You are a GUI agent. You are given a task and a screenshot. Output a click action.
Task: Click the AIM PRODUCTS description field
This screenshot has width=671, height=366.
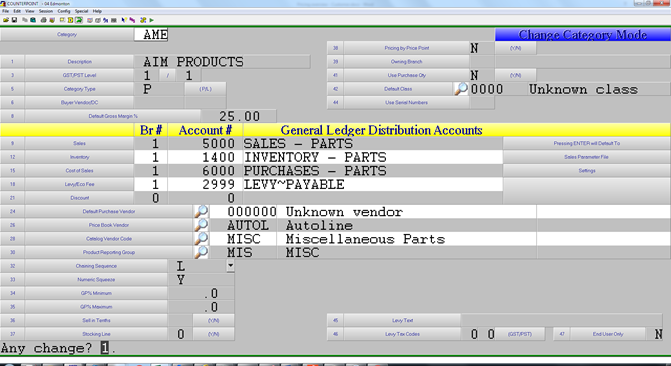point(222,62)
